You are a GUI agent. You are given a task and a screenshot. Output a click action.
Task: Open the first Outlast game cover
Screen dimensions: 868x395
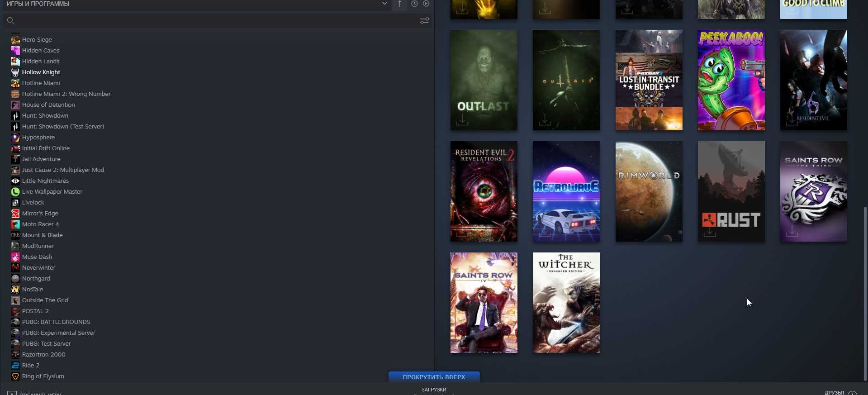point(484,80)
